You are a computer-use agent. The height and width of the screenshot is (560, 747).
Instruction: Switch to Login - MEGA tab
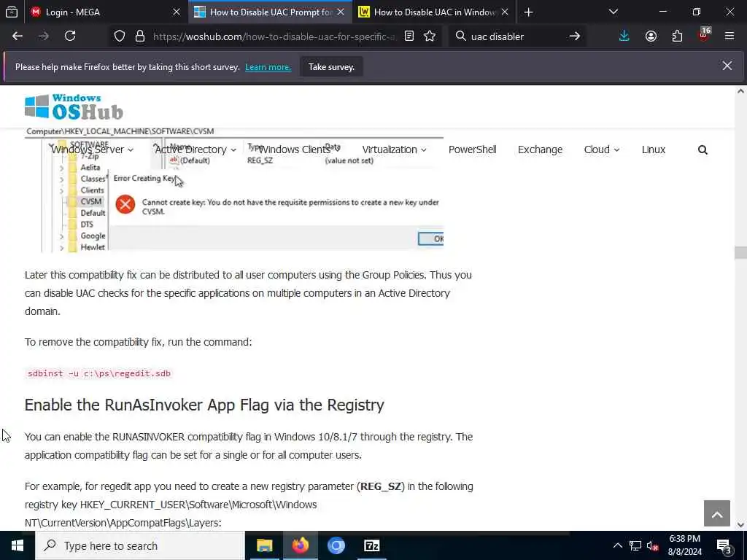105,12
